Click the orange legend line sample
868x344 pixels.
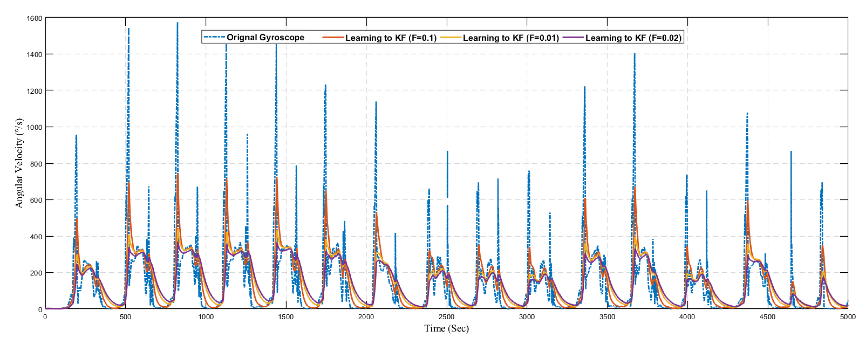coord(333,37)
